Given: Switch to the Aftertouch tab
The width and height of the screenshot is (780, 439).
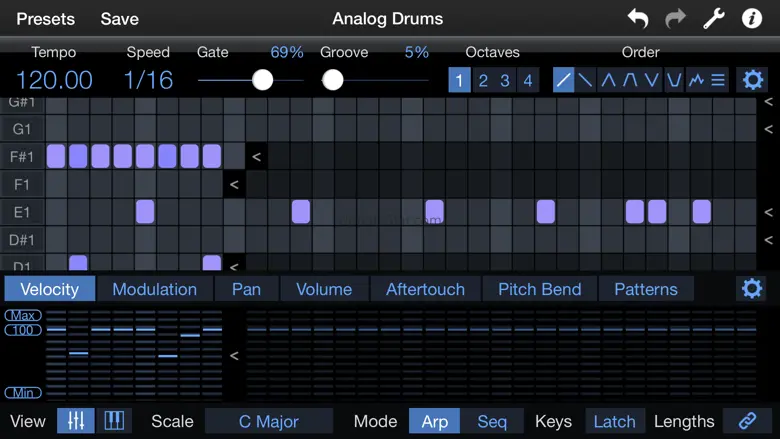Looking at the screenshot, I should pyautogui.click(x=425, y=289).
